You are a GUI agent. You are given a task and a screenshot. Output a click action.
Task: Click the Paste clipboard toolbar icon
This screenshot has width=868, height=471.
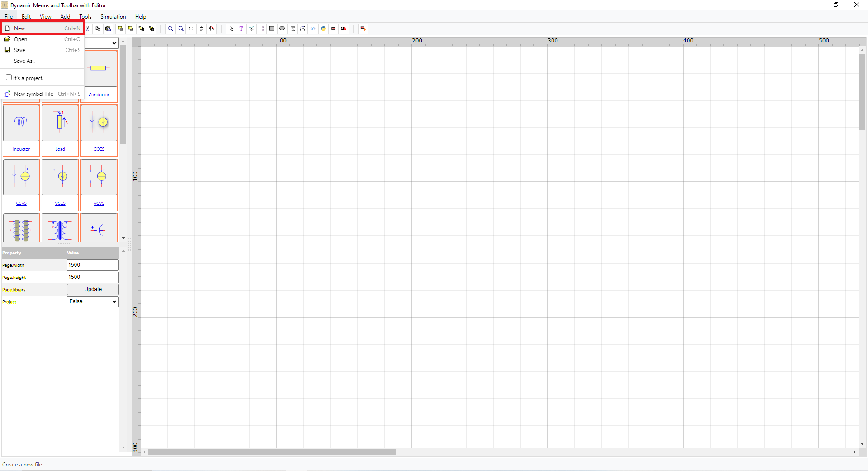pyautogui.click(x=108, y=28)
